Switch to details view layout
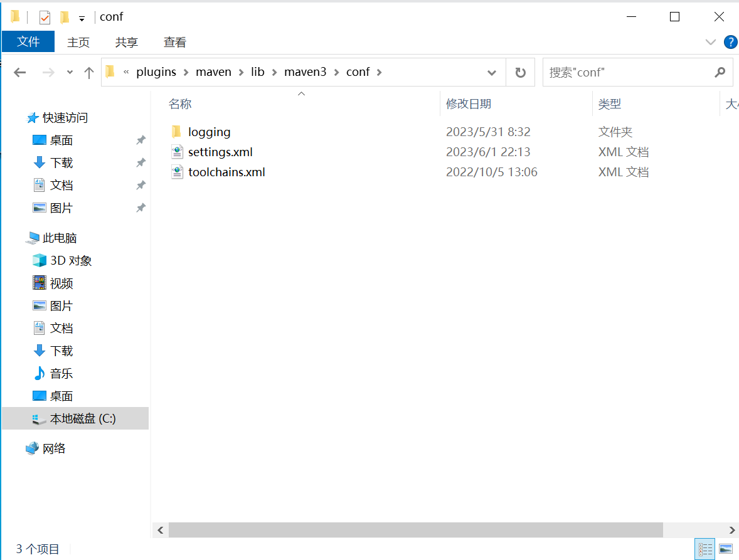The height and width of the screenshot is (560, 739). 705,549
